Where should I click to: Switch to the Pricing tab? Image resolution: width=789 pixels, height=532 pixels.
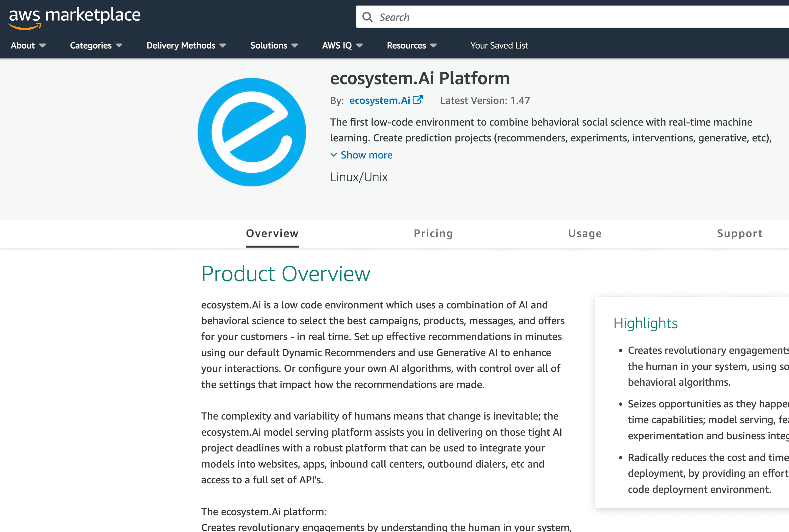[433, 233]
